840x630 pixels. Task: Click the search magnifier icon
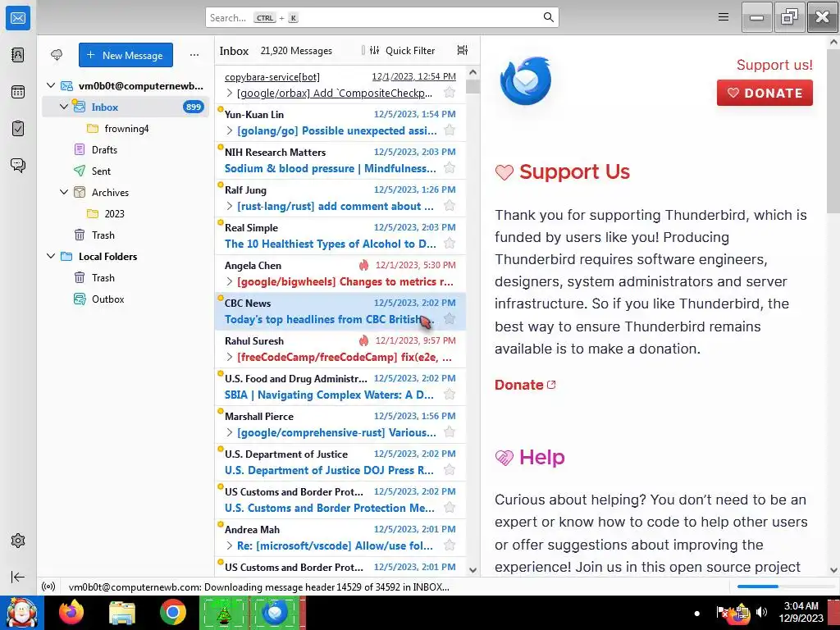pos(549,17)
